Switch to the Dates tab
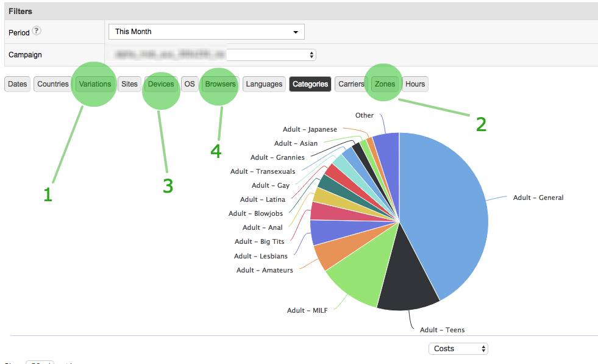This screenshot has width=598, height=364. (x=18, y=84)
